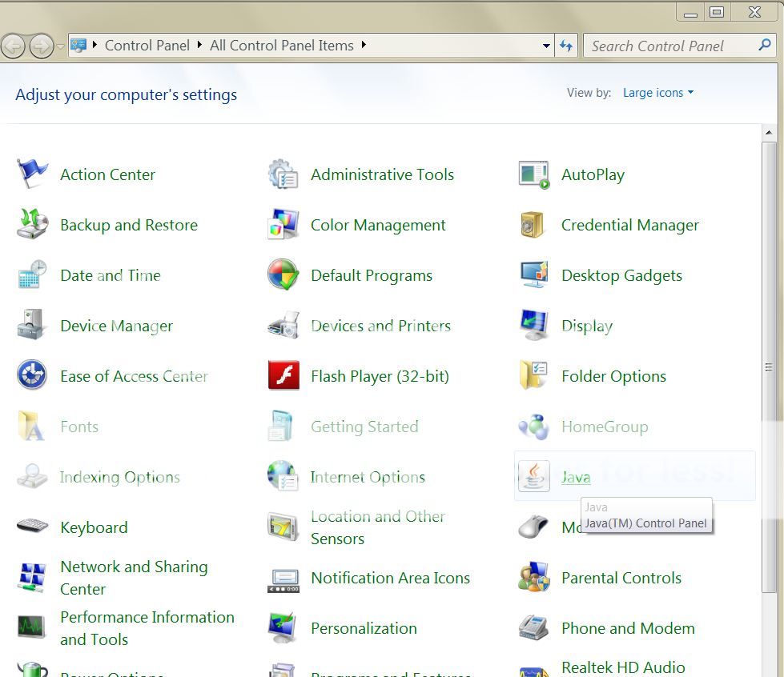Image resolution: width=784 pixels, height=677 pixels.
Task: Click the Ease of Access Center icon
Action: click(32, 375)
